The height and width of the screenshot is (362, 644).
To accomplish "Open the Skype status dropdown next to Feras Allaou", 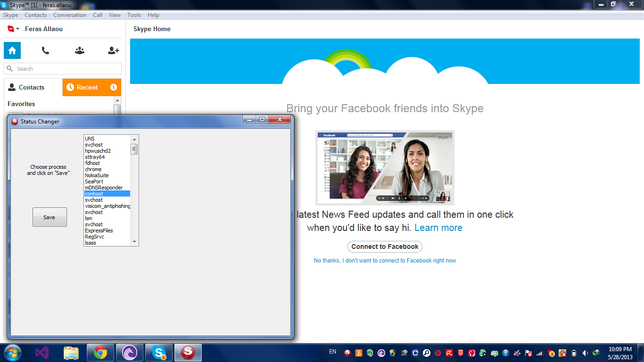I will coord(13,29).
